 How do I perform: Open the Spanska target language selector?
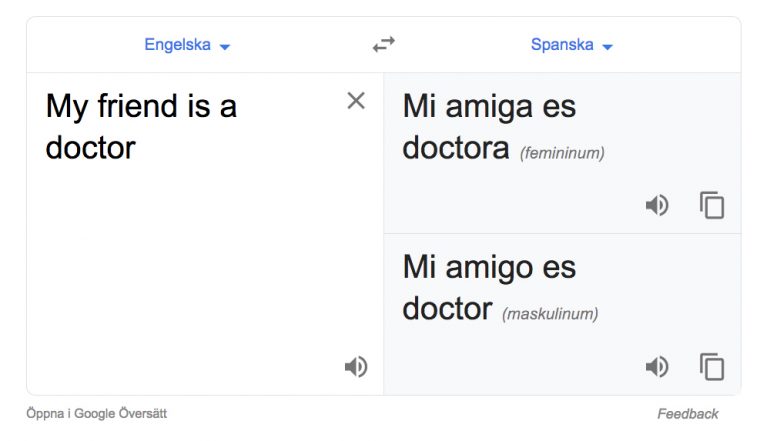tap(562, 45)
